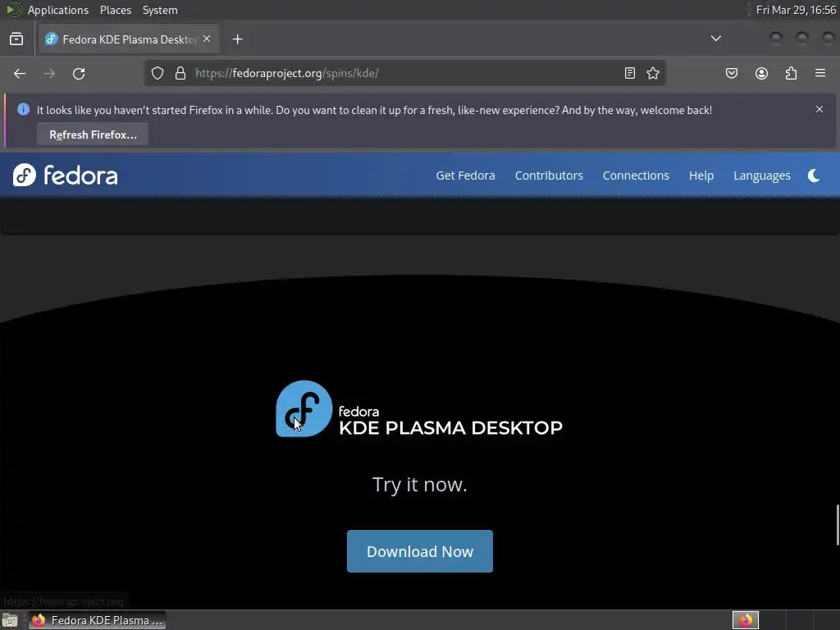Viewport: 840px width, 630px height.
Task: Click the address bar URL field
Action: click(x=404, y=73)
